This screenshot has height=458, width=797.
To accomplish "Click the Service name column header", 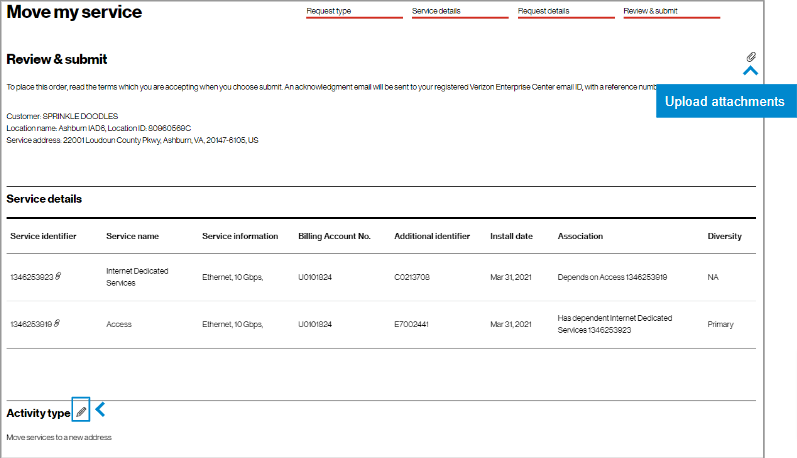I will click(x=132, y=236).
